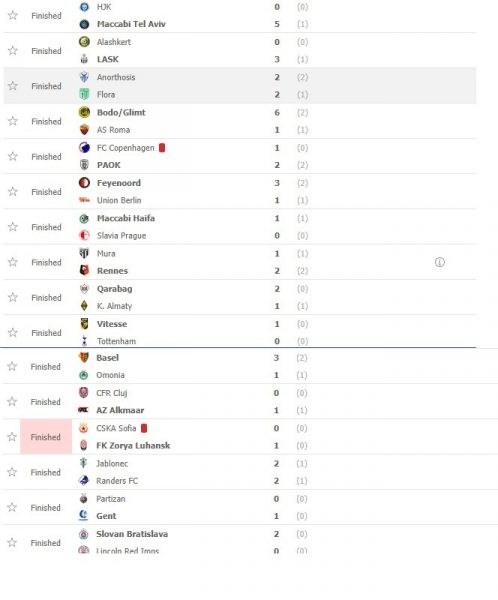Click the AZ Alkmaar team name
This screenshot has width=498, height=600.
coord(120,410)
